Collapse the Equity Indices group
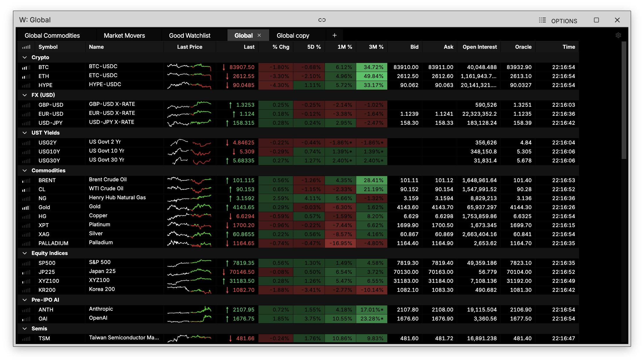 (x=25, y=253)
